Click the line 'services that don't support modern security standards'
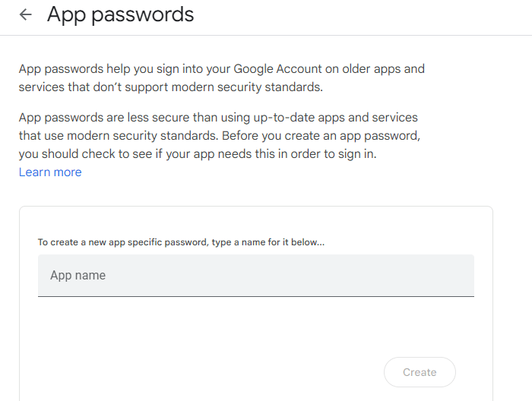 171,87
